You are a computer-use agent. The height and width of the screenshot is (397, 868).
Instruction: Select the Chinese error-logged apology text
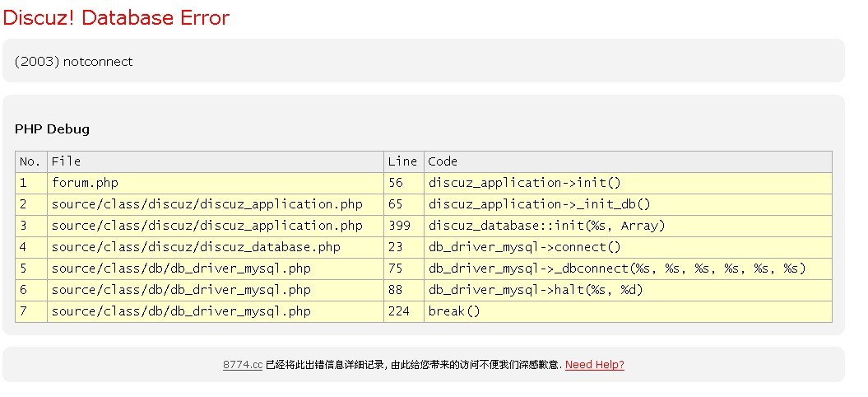click(x=414, y=365)
